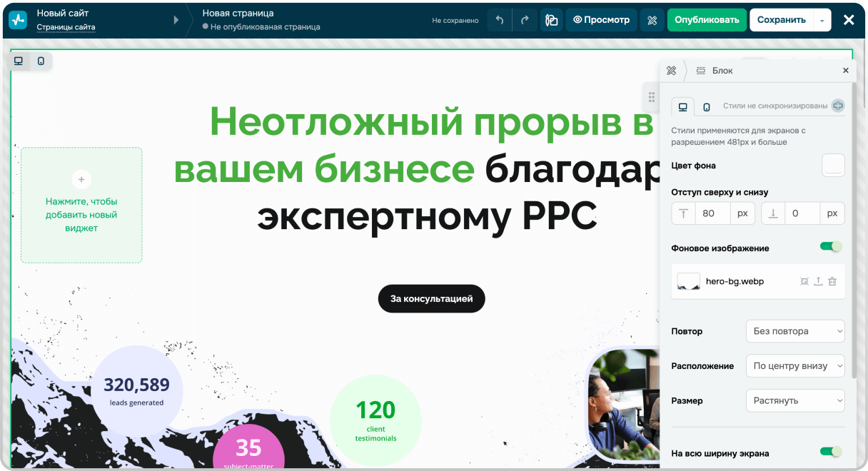The height and width of the screenshot is (471, 868).
Task: Select the desktop styles tab in Блок panel
Action: (682, 107)
